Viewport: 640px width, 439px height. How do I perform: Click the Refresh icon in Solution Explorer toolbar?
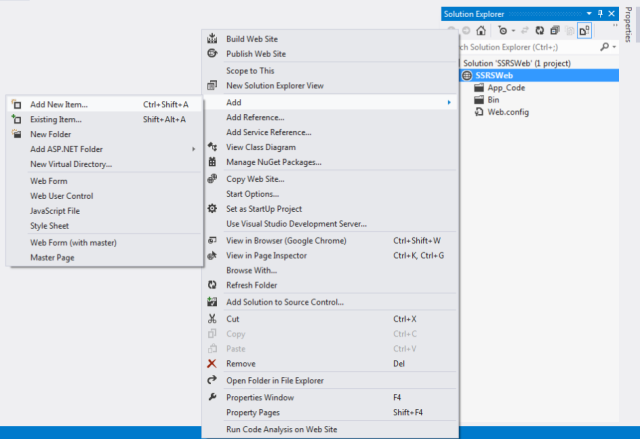[540, 31]
